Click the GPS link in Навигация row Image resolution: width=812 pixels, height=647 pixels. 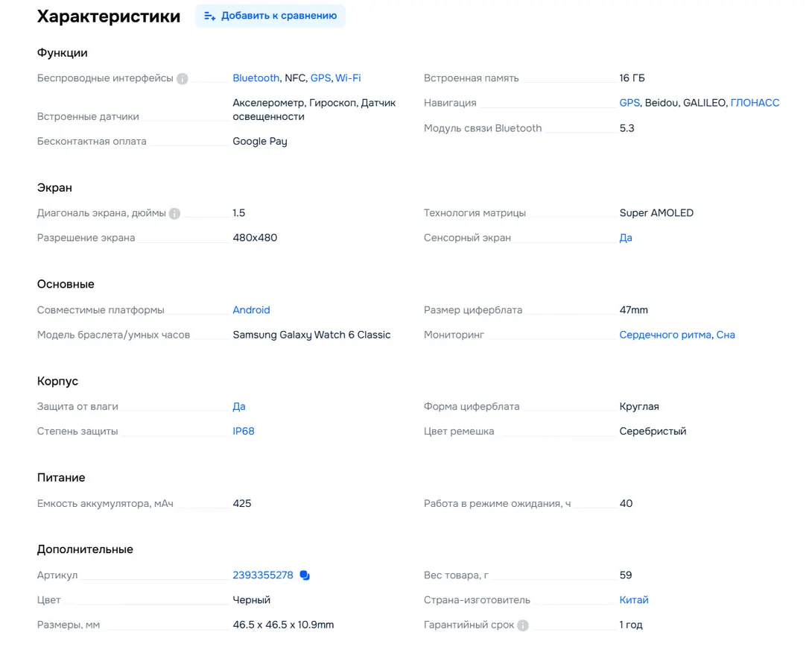pos(629,103)
